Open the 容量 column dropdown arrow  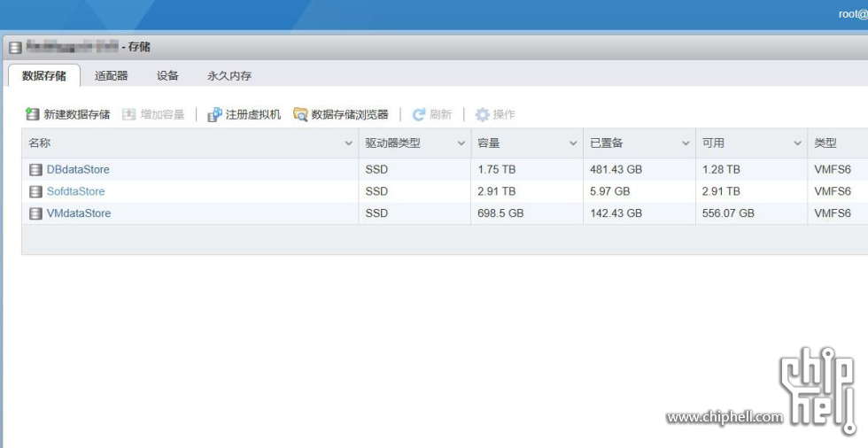573,143
